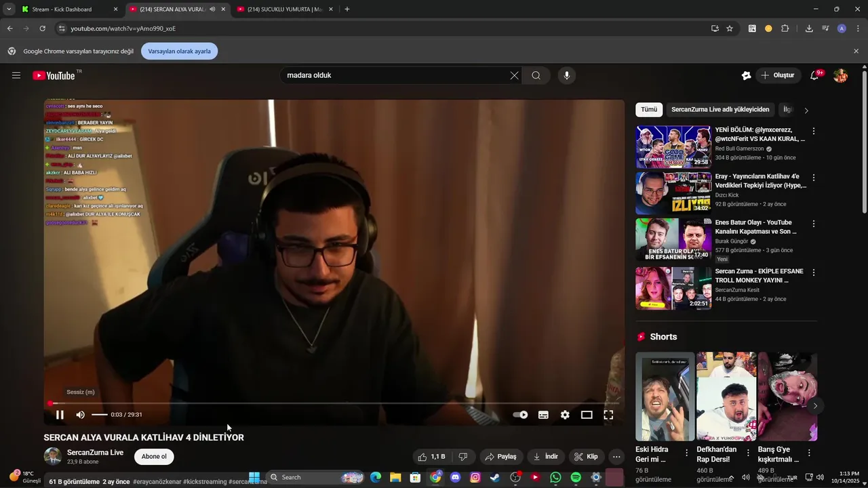Open options for Enes Batur Olayı video
The height and width of the screenshot is (488, 868).
814,224
